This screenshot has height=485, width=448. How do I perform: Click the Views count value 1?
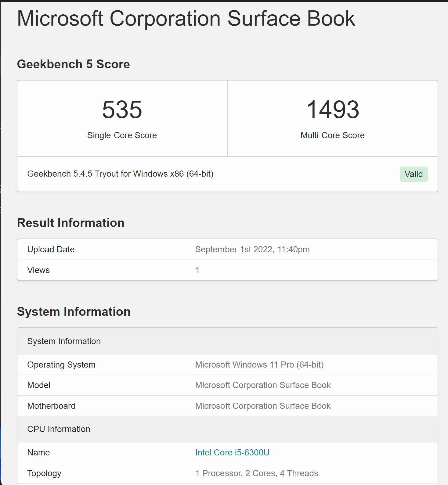[197, 270]
